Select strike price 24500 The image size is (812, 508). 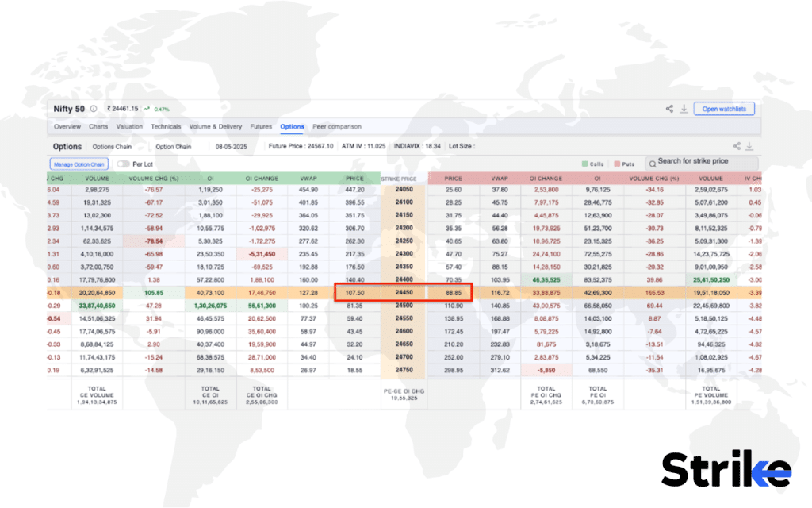point(404,306)
